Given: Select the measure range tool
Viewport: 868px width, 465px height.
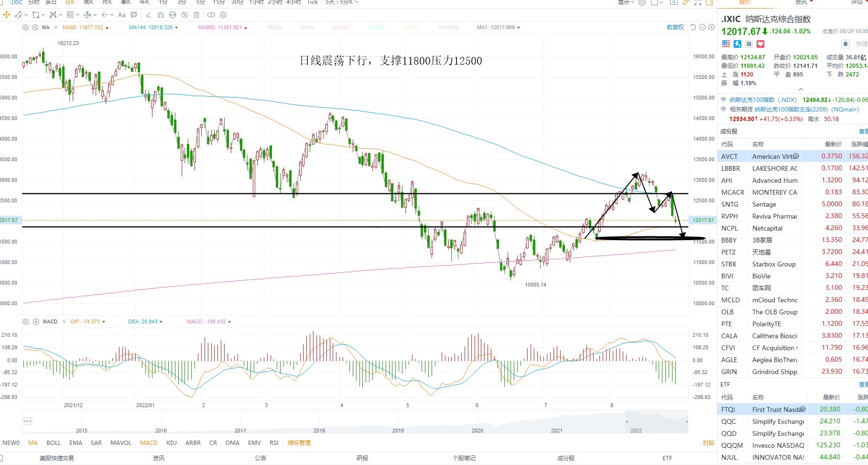Looking at the screenshot, I should coord(87,15).
